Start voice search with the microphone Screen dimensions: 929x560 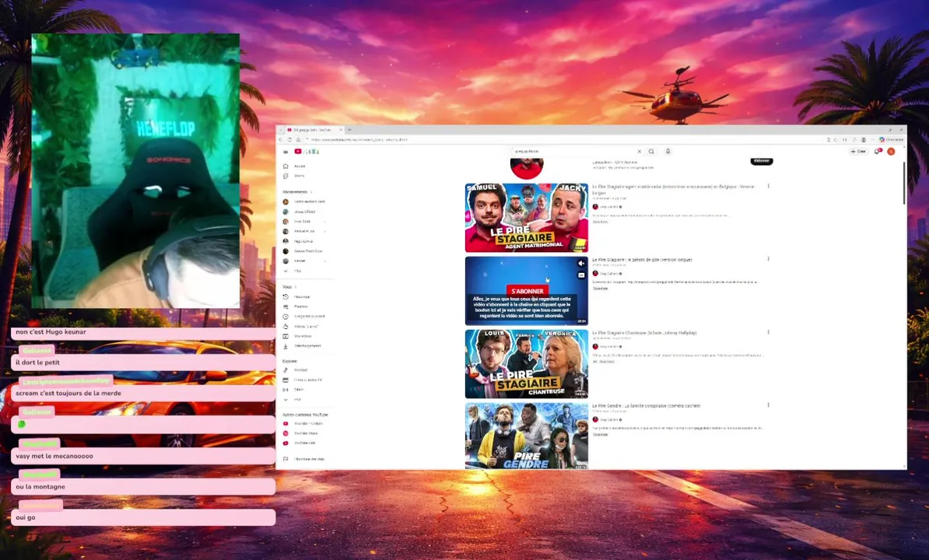pos(668,152)
